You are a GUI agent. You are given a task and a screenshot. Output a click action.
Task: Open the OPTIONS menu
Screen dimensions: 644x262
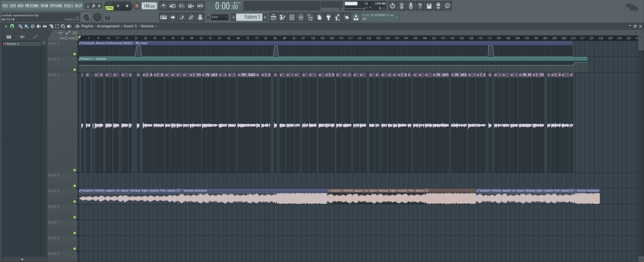(56, 6)
